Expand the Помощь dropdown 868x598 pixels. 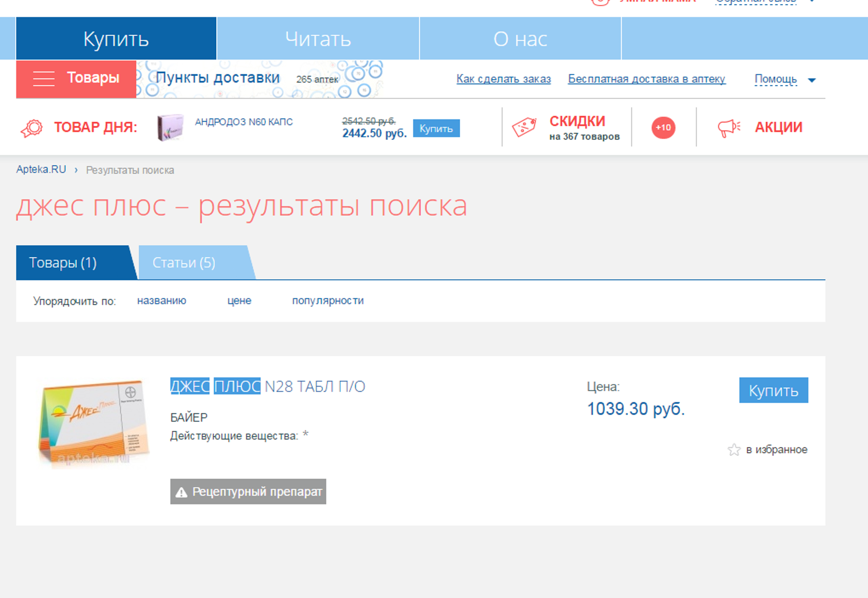pos(776,79)
